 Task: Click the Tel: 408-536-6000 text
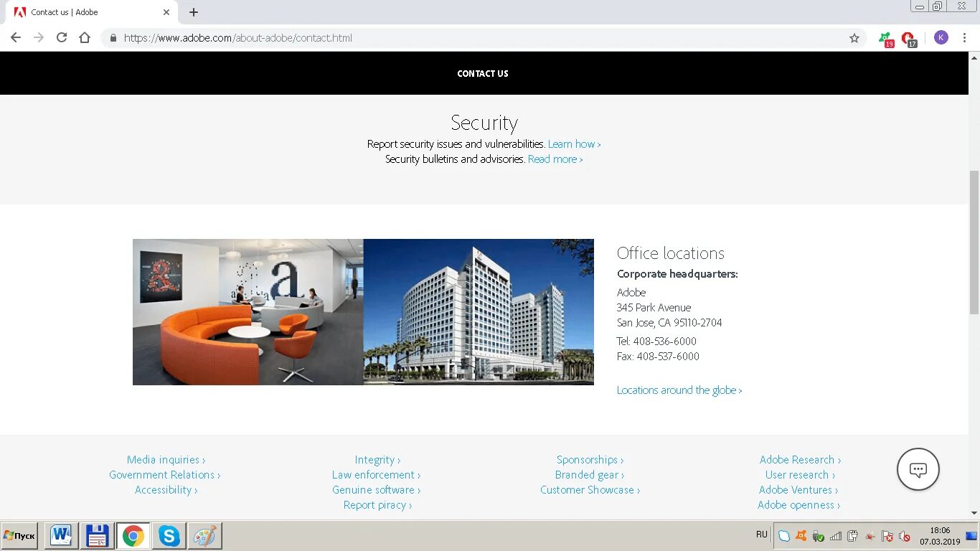click(x=656, y=342)
